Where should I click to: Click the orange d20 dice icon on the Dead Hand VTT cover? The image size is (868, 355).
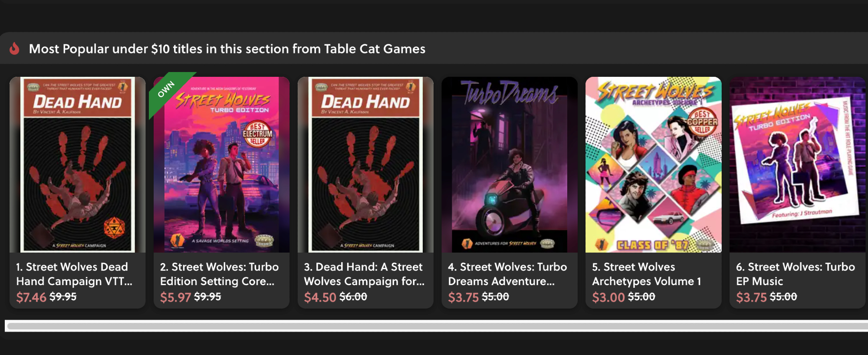[114, 227]
